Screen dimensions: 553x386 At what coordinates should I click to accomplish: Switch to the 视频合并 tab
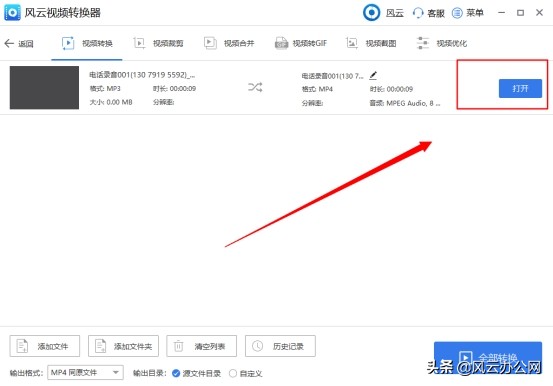229,43
